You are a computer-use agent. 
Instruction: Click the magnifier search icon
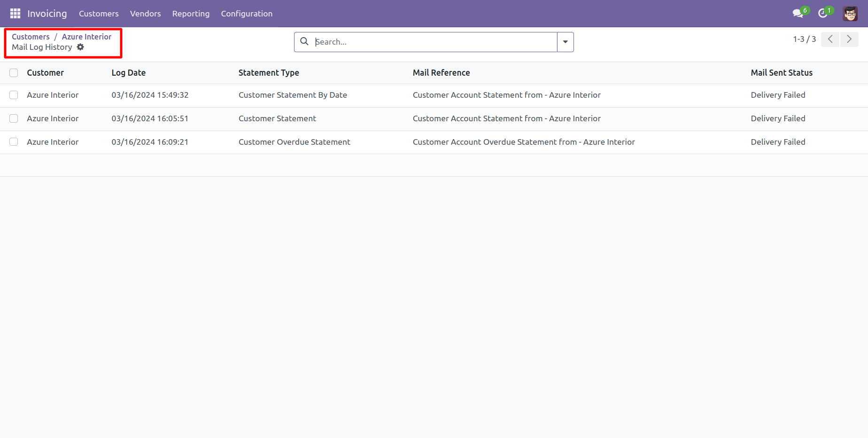(304, 41)
